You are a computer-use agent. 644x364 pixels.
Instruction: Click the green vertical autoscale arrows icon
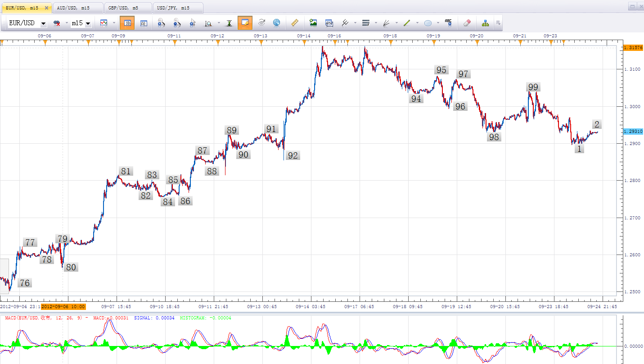(x=229, y=23)
